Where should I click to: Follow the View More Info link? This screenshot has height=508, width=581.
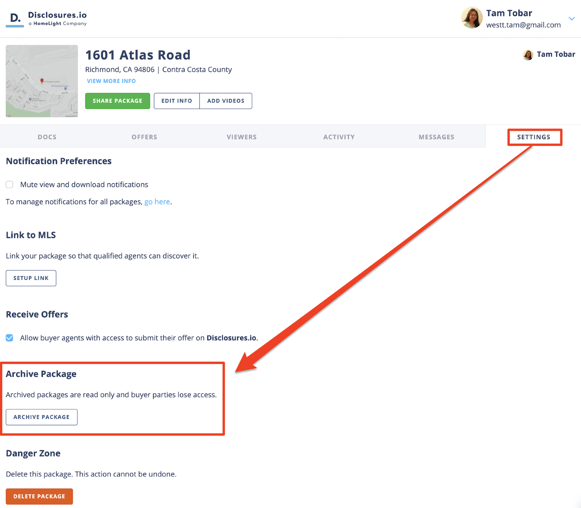[111, 81]
